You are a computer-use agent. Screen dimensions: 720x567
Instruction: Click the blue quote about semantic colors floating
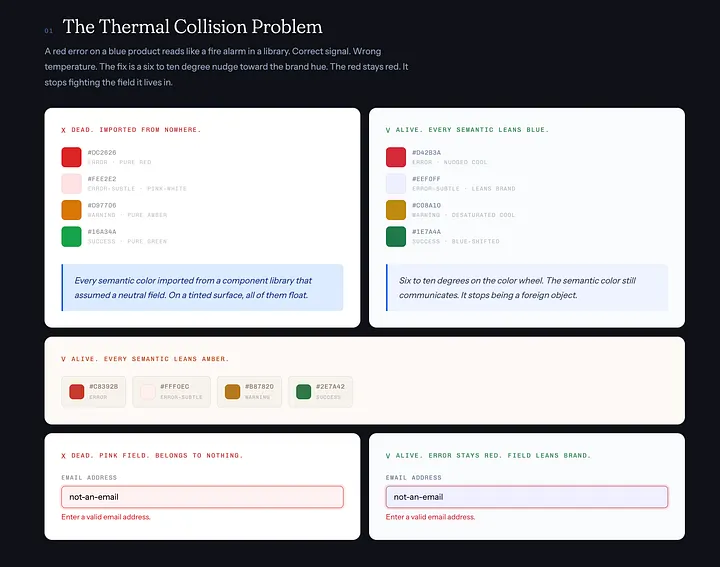click(x=202, y=287)
